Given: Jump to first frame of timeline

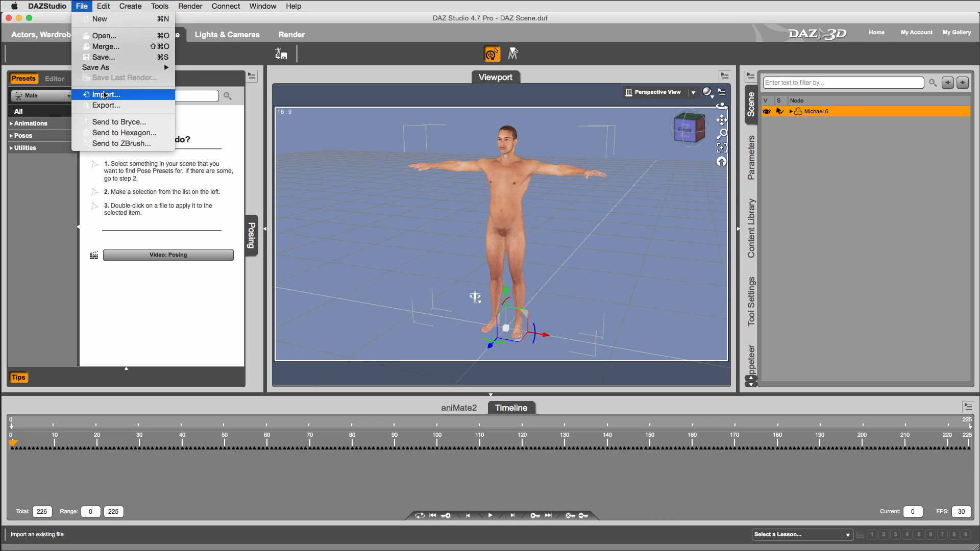Looking at the screenshot, I should [x=433, y=515].
